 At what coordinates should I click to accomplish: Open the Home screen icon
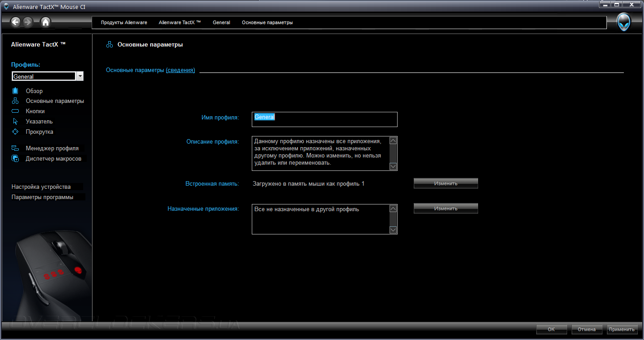click(45, 22)
